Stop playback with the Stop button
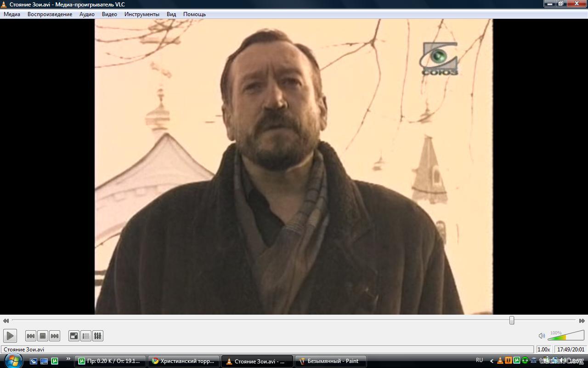588x368 pixels. [x=43, y=336]
